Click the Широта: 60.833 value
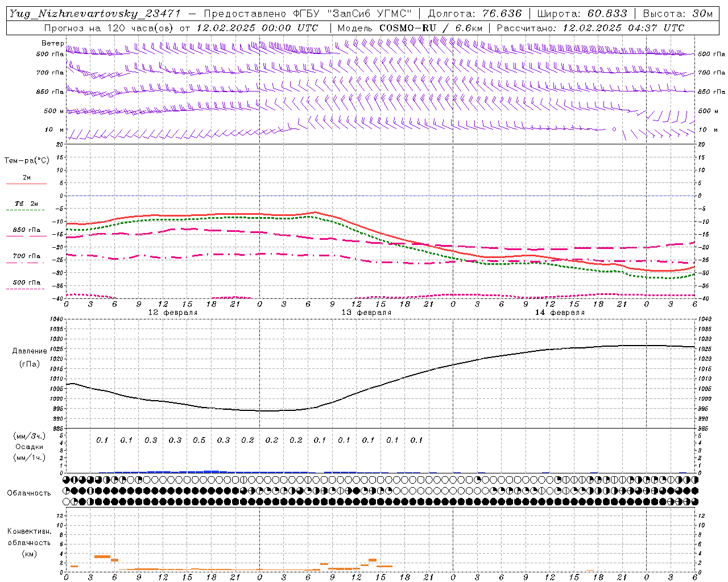The width and height of the screenshot is (728, 582). 582,14
